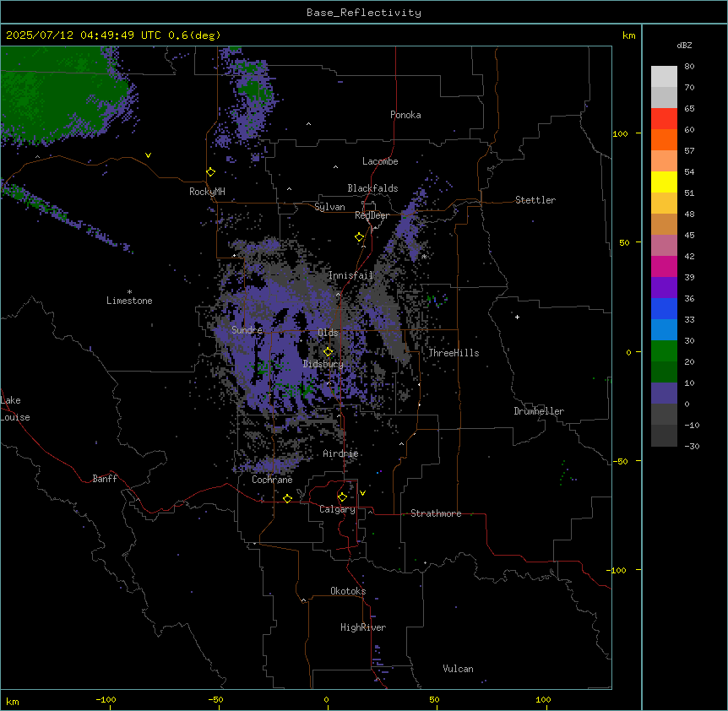Select the pink 45 dBZ legend swatch
728x711 pixels.
[664, 246]
